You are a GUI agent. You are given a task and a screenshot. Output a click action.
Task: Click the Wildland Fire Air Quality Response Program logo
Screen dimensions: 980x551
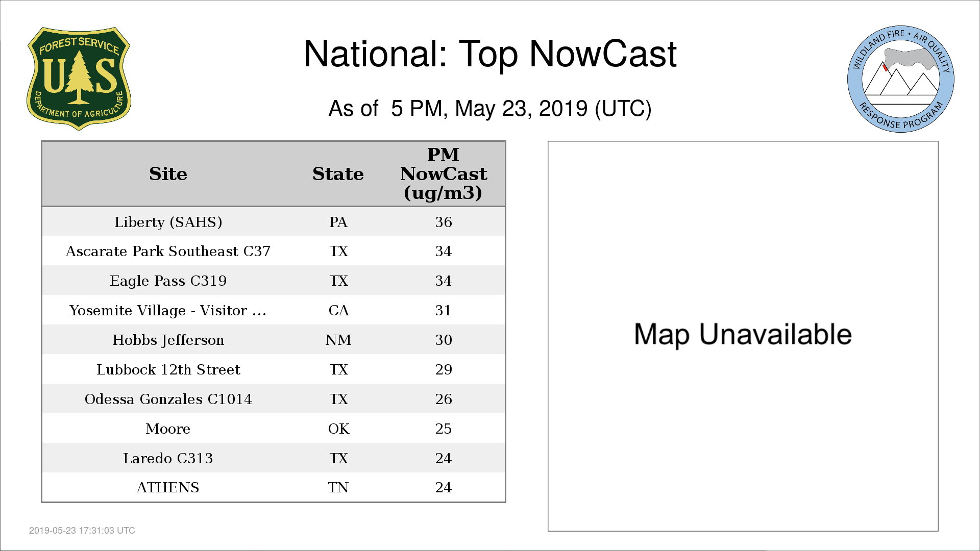click(900, 79)
